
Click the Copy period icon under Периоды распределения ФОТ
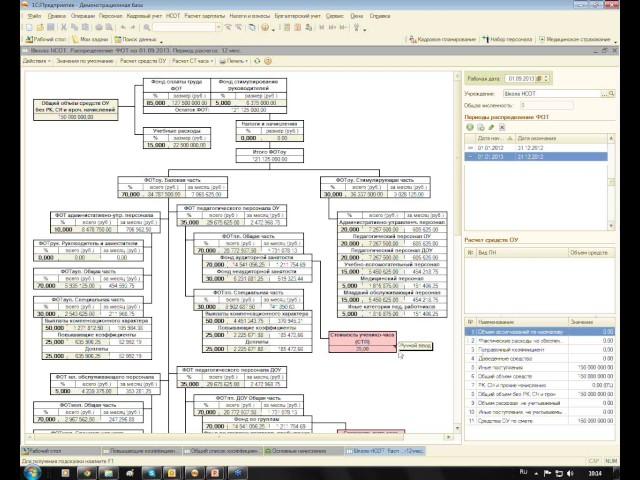pos(481,127)
